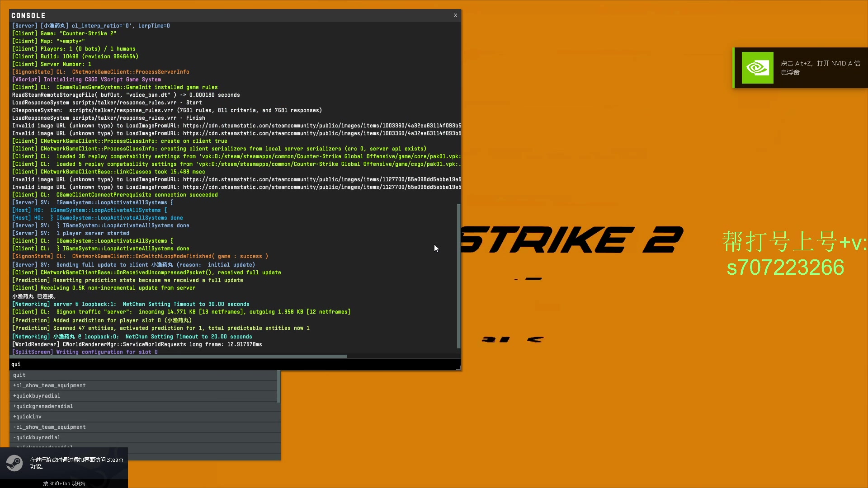Click 'CWorldRendererMgr' long frame log line
The height and width of the screenshot is (488, 868).
coord(137,344)
